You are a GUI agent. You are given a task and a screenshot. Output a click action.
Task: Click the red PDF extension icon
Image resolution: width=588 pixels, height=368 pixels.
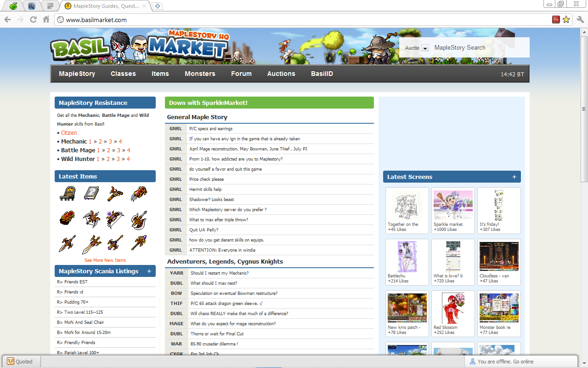click(x=556, y=20)
